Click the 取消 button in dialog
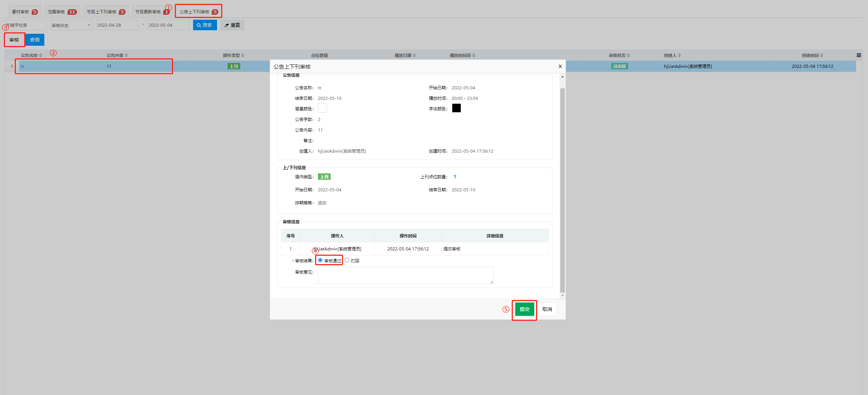The image size is (868, 395). coord(547,309)
